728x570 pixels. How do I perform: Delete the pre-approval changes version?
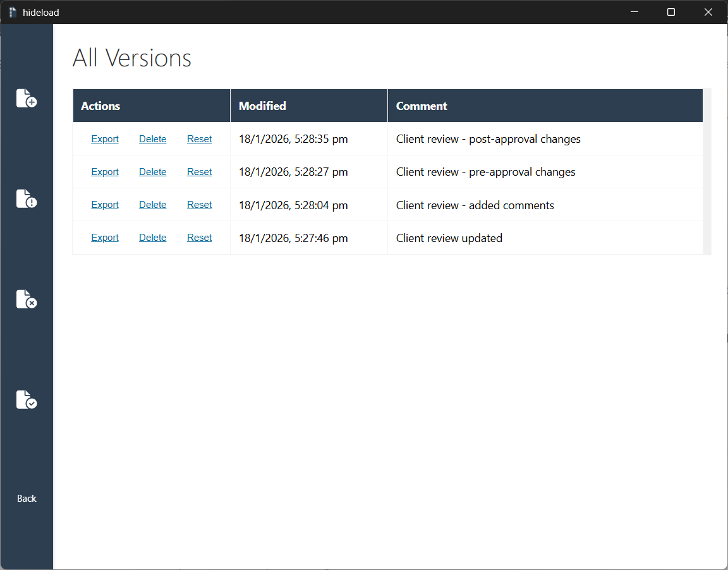(x=153, y=172)
